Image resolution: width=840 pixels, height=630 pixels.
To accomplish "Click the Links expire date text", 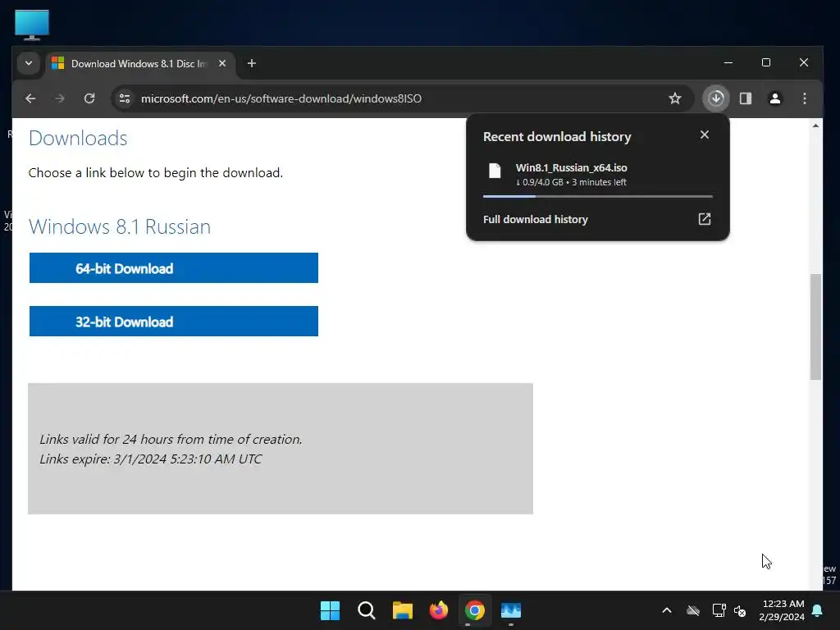I will 151,459.
